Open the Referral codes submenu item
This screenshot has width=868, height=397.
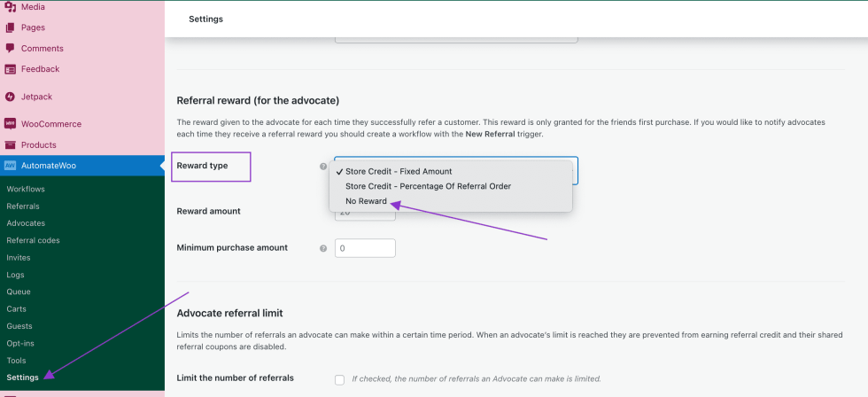pos(33,240)
